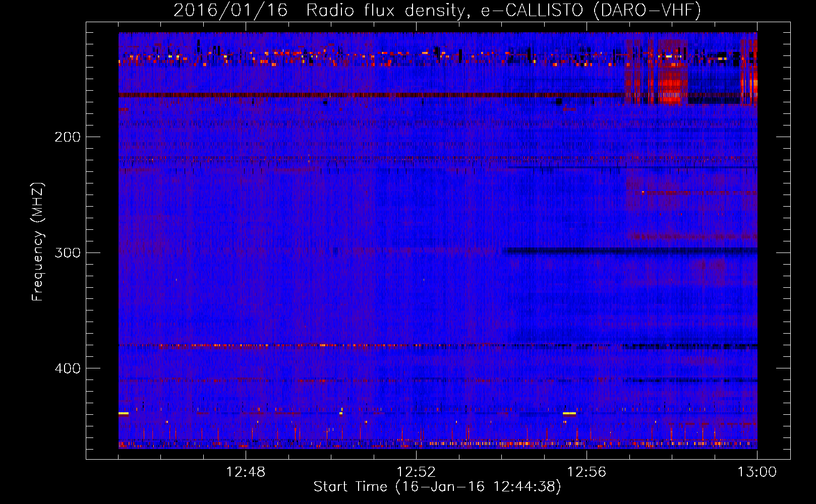Screen dimensions: 816x504
Task: Click the dark horizontal band at 300 MHz
Action: click(630, 251)
